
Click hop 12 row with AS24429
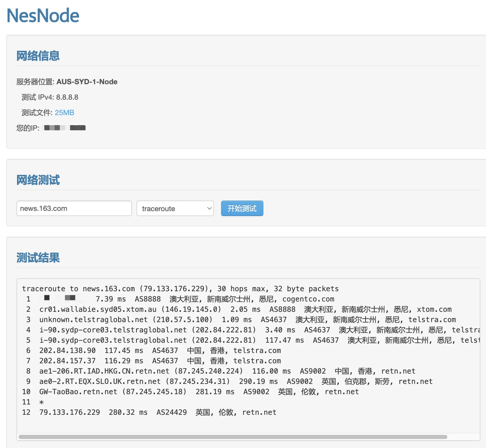click(149, 412)
